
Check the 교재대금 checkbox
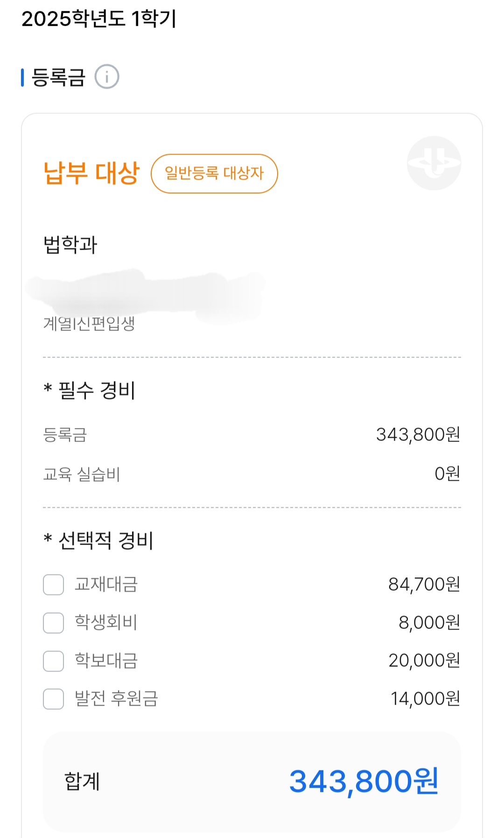pyautogui.click(x=53, y=585)
